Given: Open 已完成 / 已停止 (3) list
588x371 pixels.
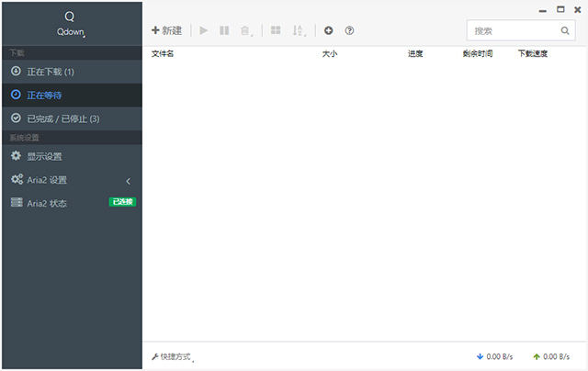Looking at the screenshot, I should click(x=62, y=118).
